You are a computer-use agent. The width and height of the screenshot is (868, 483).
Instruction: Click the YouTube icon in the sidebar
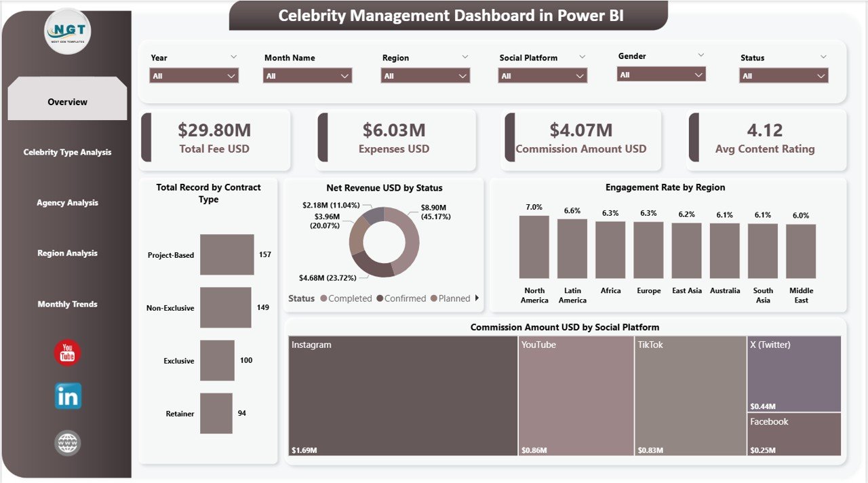[x=66, y=352]
